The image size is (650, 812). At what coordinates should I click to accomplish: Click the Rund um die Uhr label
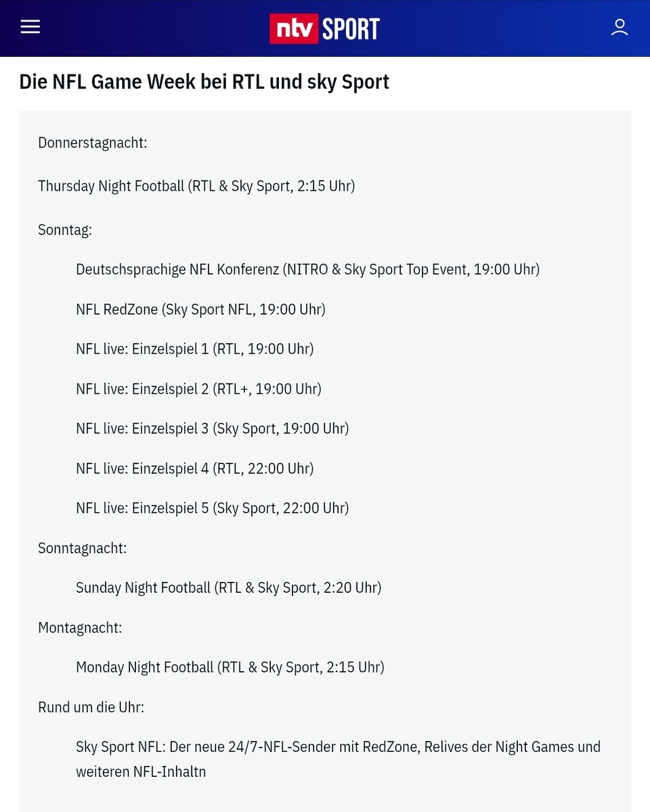91,707
